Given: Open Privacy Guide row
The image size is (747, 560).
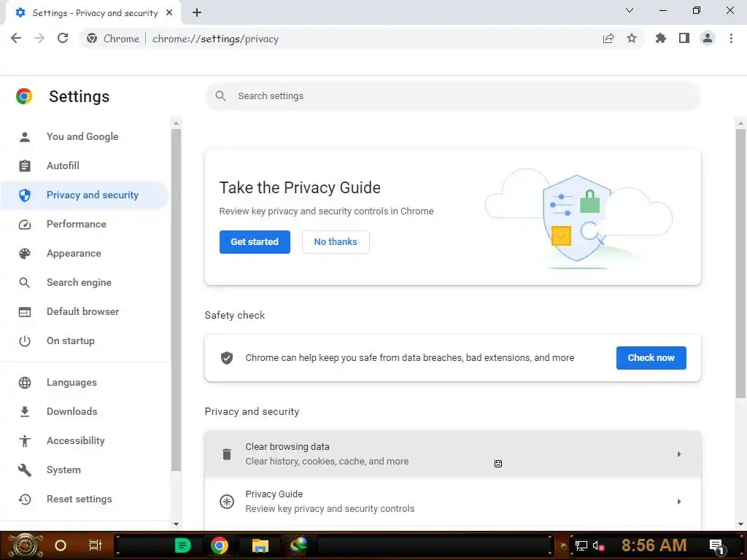Looking at the screenshot, I should [x=452, y=502].
